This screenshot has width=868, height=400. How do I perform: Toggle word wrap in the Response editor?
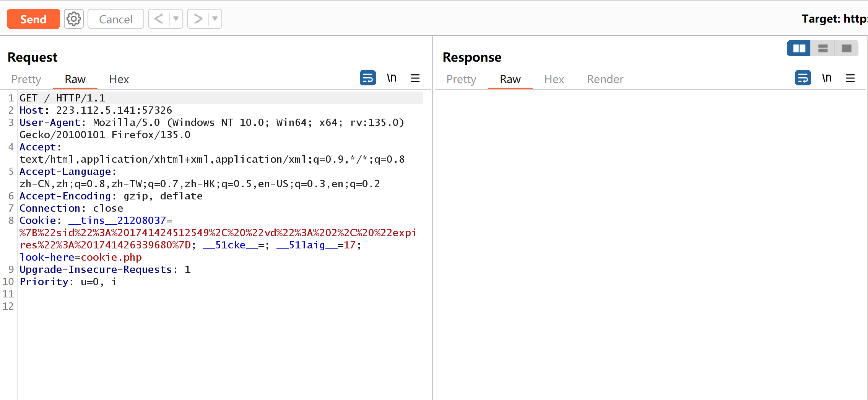click(x=802, y=78)
